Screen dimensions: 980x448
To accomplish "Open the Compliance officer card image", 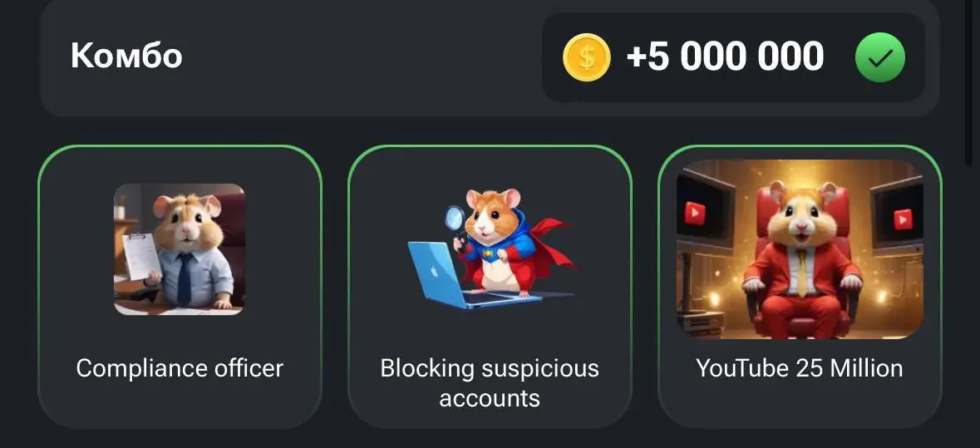I will coord(180,249).
